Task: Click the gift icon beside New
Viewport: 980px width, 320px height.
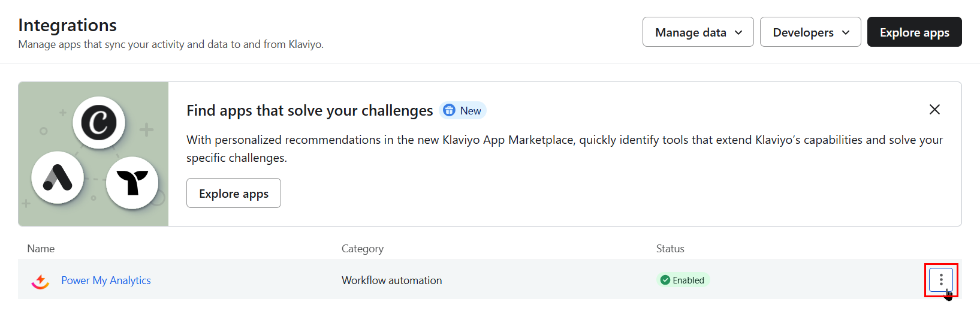Action: [449, 111]
